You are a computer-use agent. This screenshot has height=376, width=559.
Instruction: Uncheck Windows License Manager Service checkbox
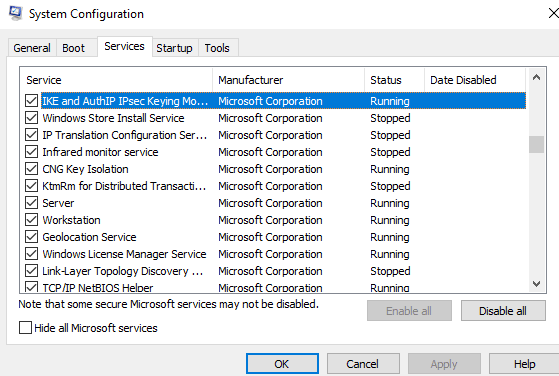click(x=31, y=254)
